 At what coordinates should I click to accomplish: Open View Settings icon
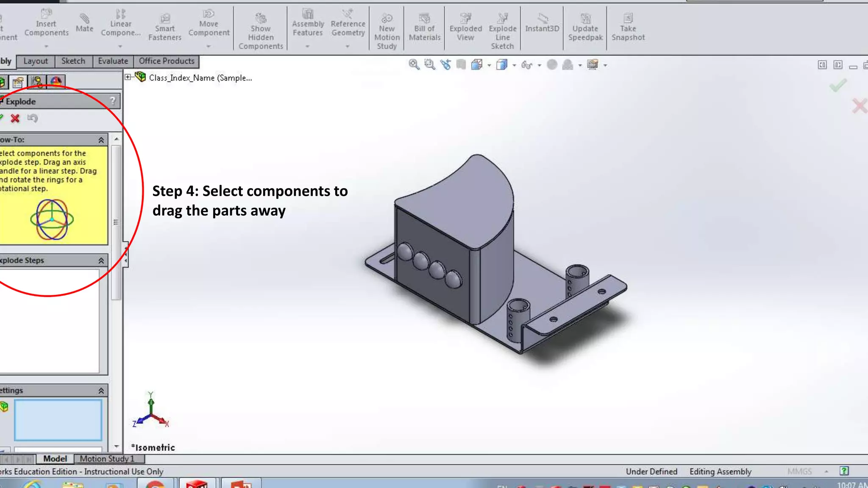pos(593,64)
